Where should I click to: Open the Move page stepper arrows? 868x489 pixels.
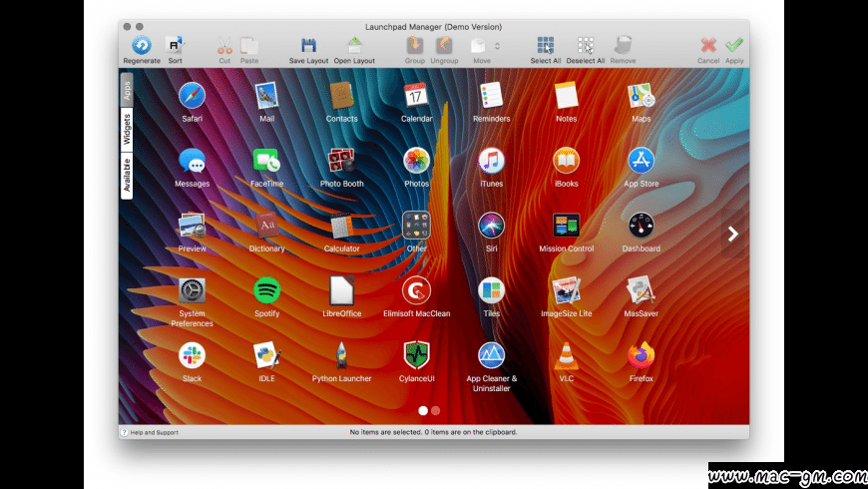pyautogui.click(x=497, y=46)
